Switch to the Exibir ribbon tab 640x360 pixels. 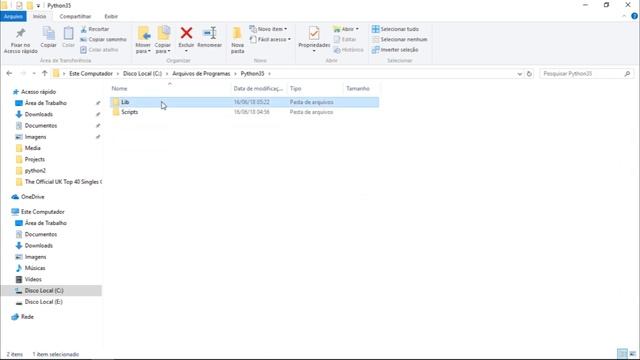111,16
